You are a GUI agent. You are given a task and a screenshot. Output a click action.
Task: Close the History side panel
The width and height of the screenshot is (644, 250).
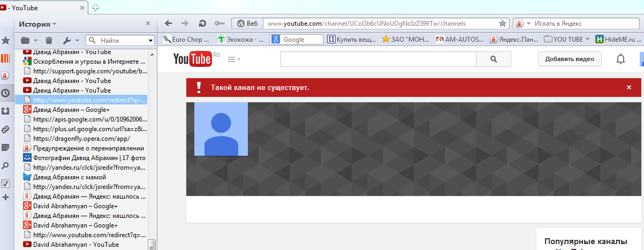pyautogui.click(x=148, y=24)
